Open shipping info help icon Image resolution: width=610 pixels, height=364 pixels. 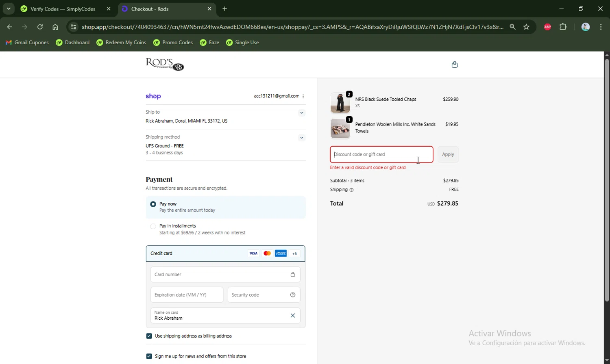[352, 190]
